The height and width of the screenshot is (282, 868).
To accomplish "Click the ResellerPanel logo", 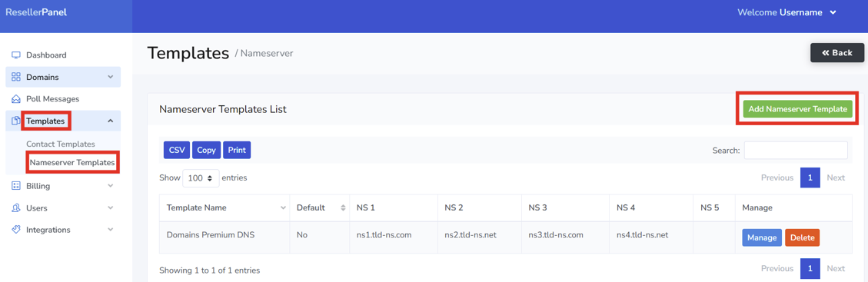I will pos(36,12).
